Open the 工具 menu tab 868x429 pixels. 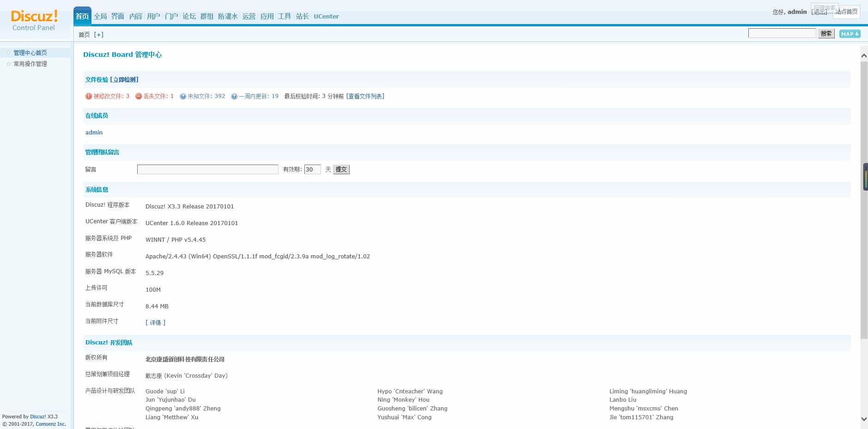285,16
